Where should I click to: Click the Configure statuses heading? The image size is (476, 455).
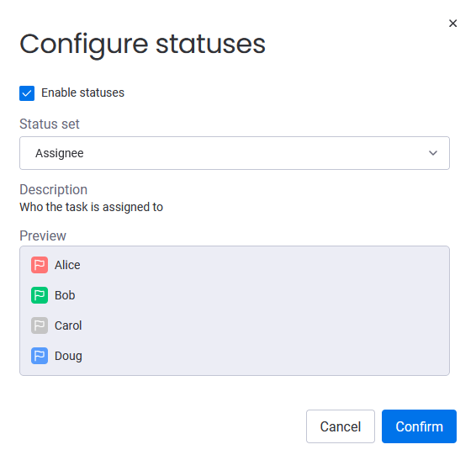pos(143,45)
